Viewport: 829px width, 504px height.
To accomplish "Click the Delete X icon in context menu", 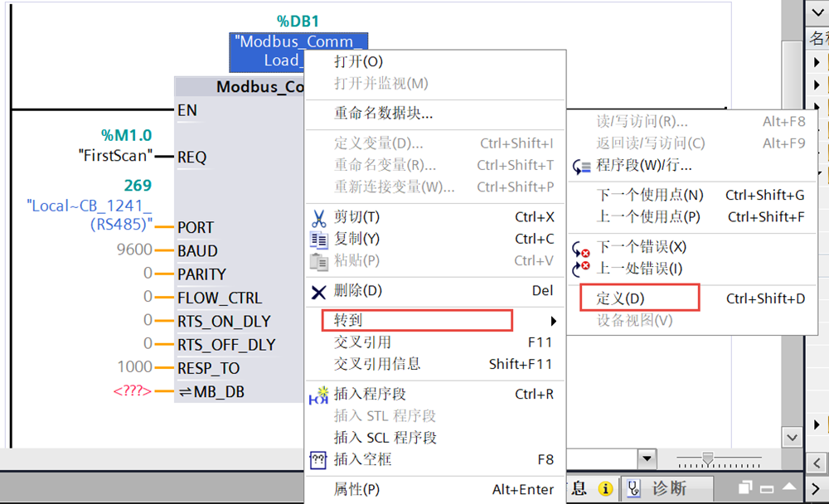I will pyautogui.click(x=318, y=292).
